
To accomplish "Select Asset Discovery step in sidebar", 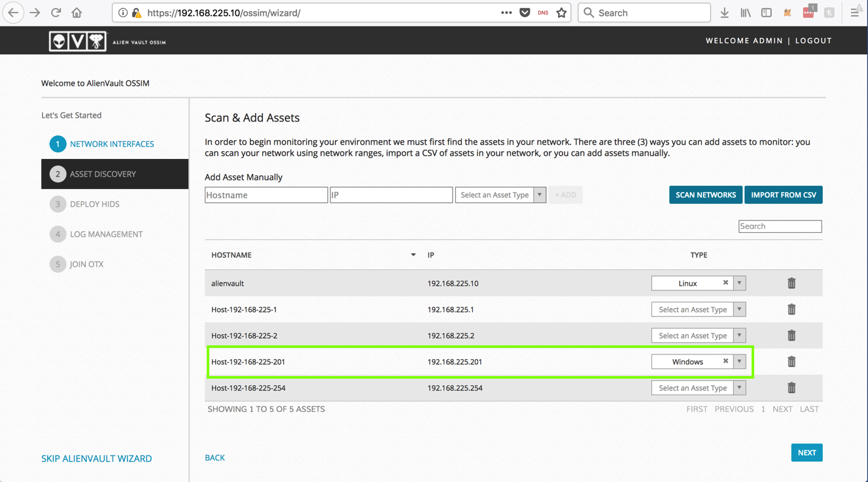I will point(103,174).
